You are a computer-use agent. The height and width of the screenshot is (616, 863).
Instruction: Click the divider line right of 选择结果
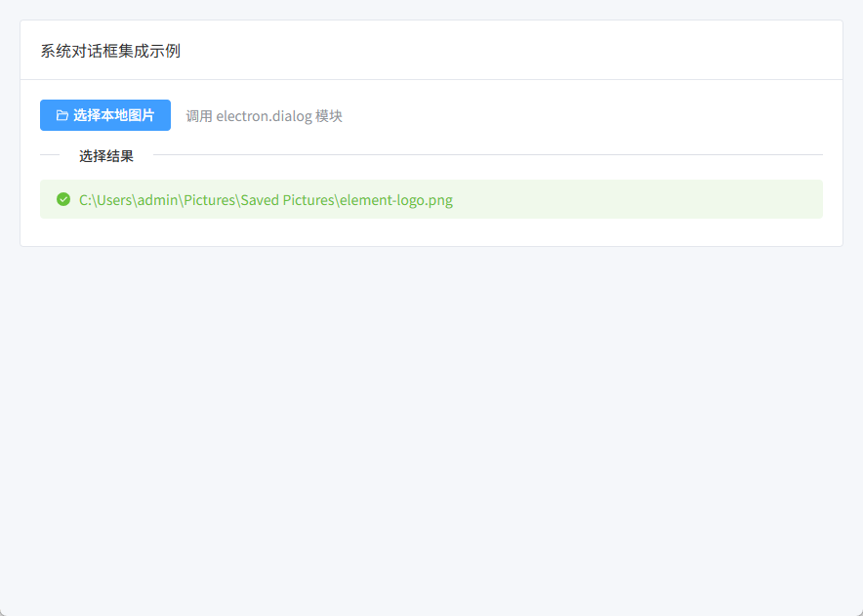pyautogui.click(x=488, y=154)
